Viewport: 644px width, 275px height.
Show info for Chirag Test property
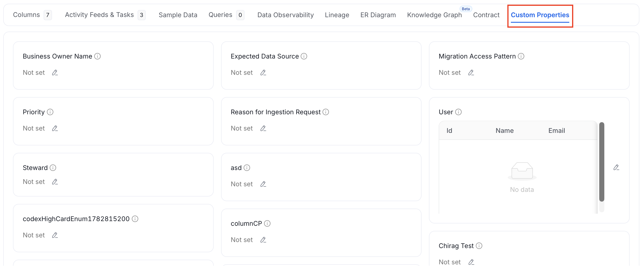tap(479, 246)
